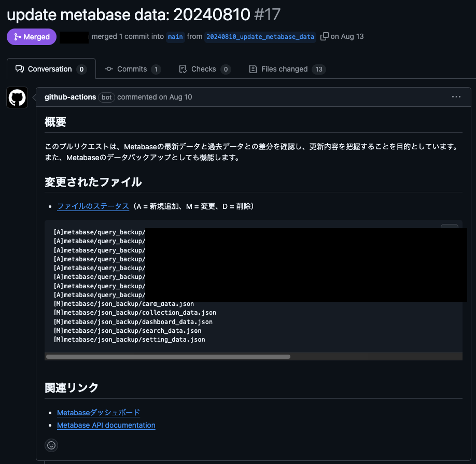Click the bot label badge
The image size is (476, 464).
pyautogui.click(x=106, y=97)
